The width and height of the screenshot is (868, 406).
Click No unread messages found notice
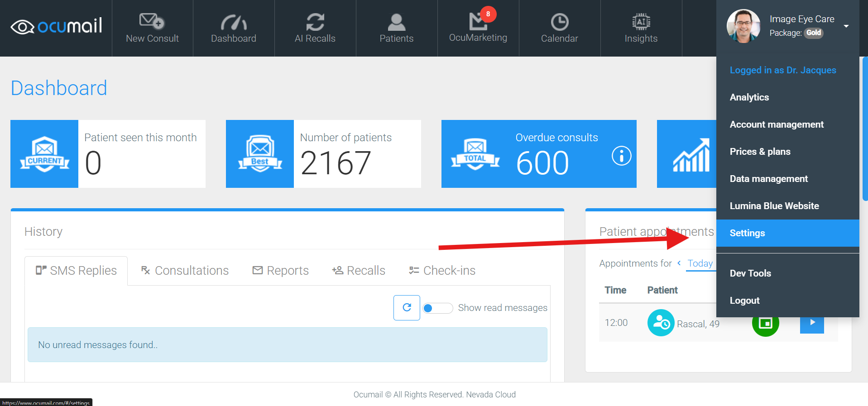(x=288, y=345)
